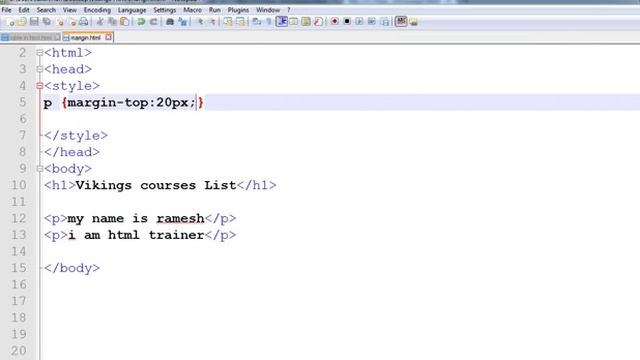The height and width of the screenshot is (360, 640).
Task: Select line 13 via its line number
Action: (x=19, y=235)
